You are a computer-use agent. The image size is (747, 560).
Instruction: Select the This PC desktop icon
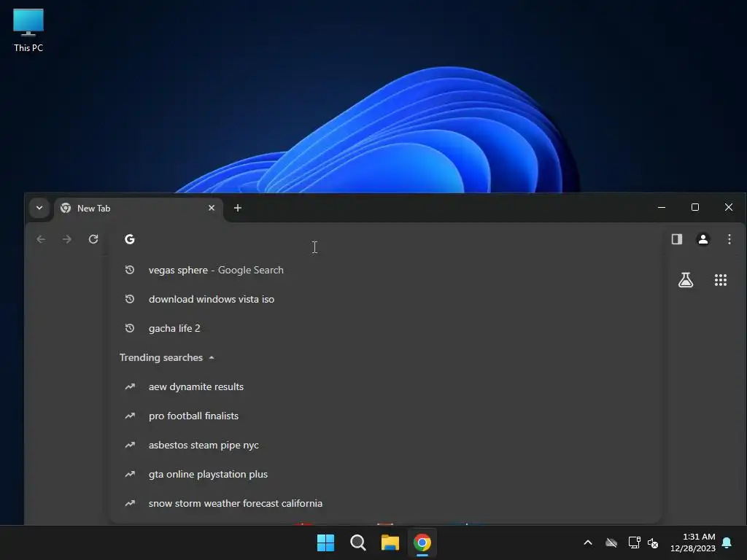(x=28, y=31)
